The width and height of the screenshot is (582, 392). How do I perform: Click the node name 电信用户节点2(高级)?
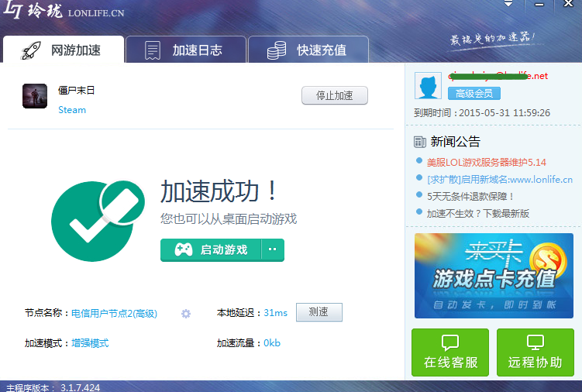[x=115, y=313]
